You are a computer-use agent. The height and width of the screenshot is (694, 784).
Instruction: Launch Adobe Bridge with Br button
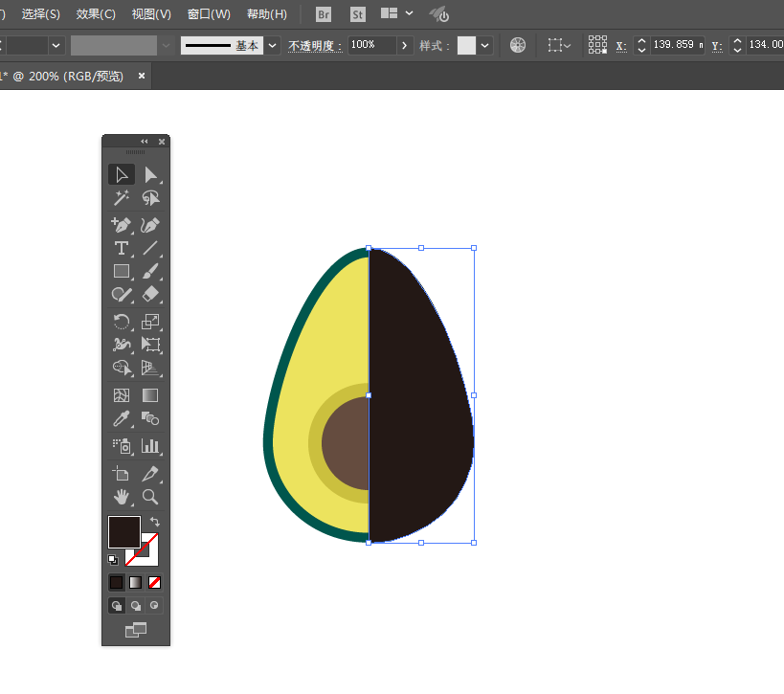pyautogui.click(x=324, y=14)
